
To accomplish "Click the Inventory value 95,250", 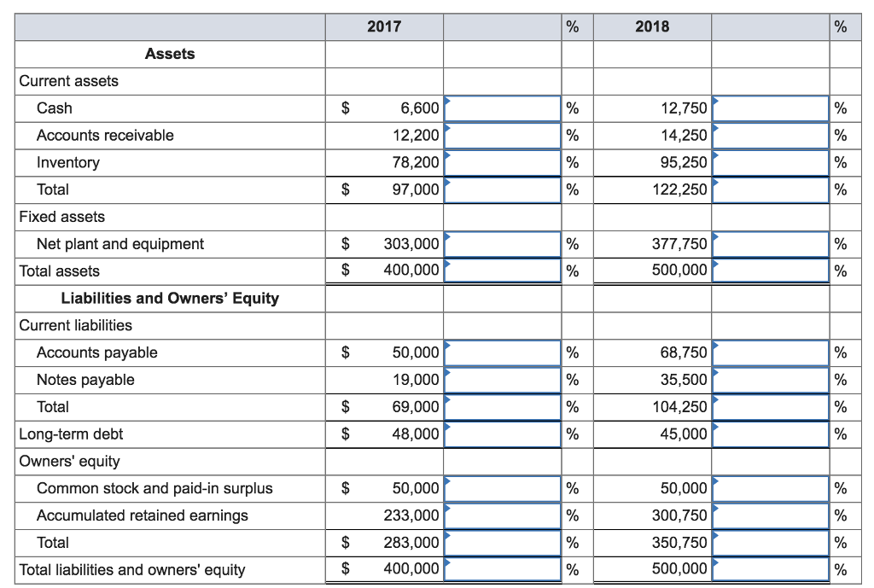I will pos(684,163).
